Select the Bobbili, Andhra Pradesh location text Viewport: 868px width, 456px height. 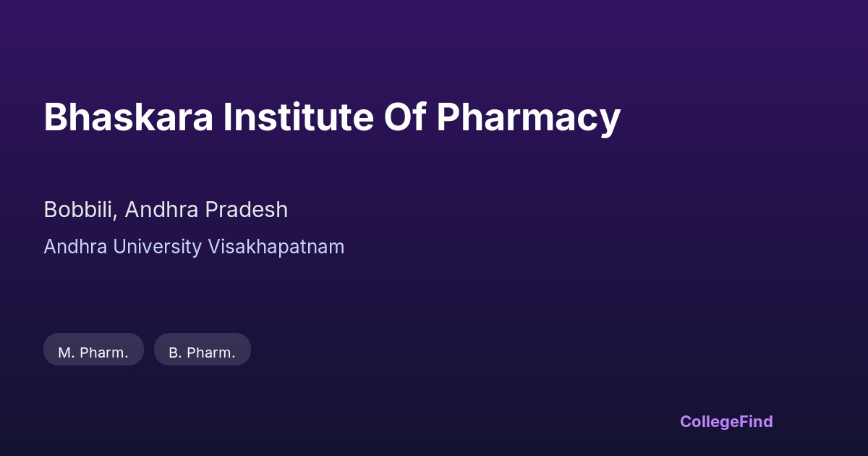166,210
